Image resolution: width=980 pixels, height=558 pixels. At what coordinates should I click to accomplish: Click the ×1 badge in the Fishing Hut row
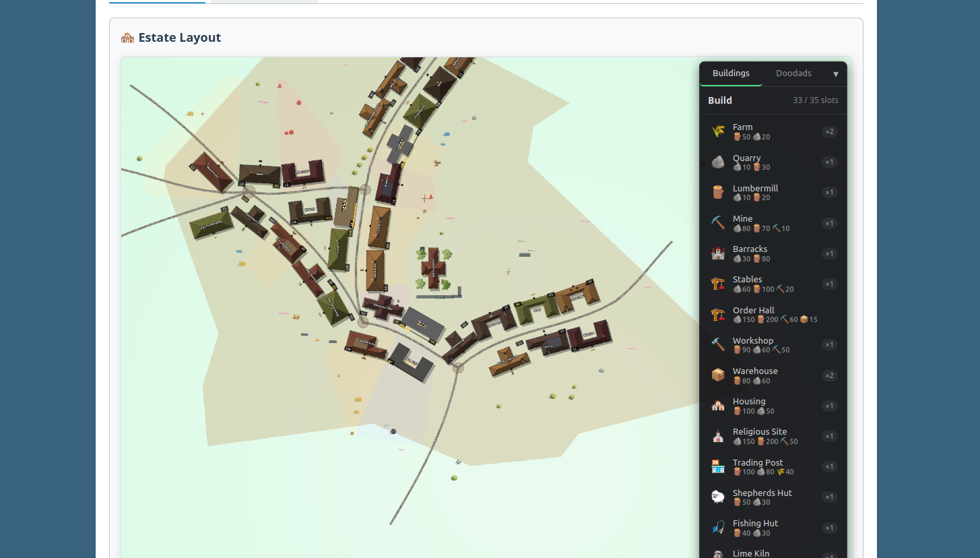click(x=830, y=528)
